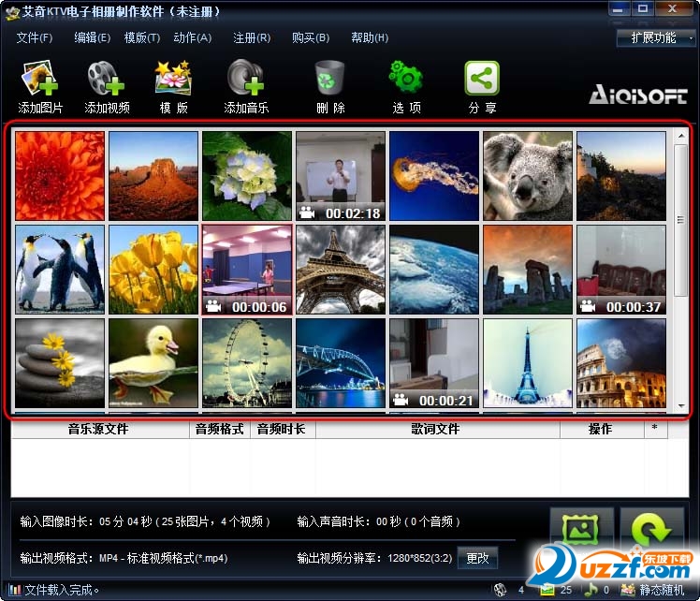Image resolution: width=700 pixels, height=601 pixels.
Task: Select the grey-sky Eiffel Tower thumbnail
Action: coord(341,270)
